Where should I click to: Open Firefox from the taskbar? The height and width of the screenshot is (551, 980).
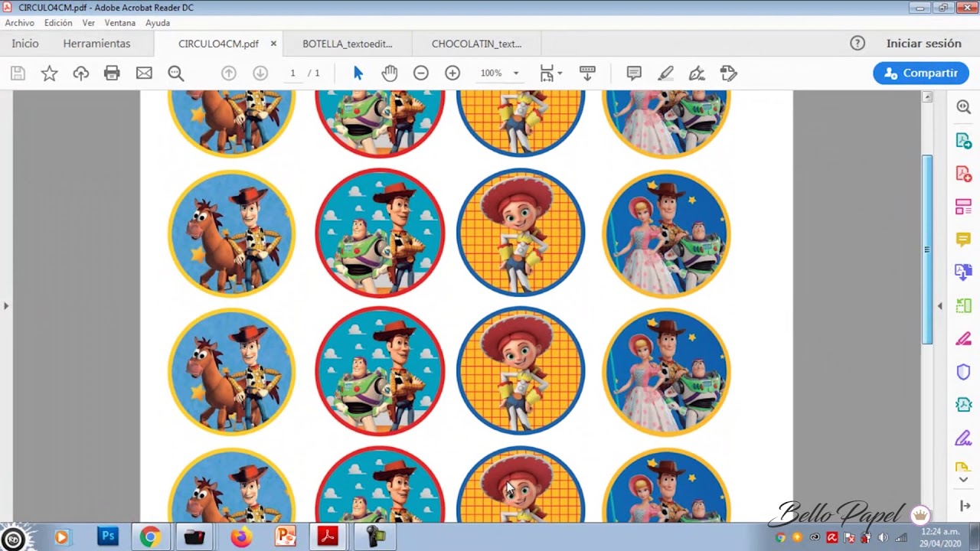point(240,537)
